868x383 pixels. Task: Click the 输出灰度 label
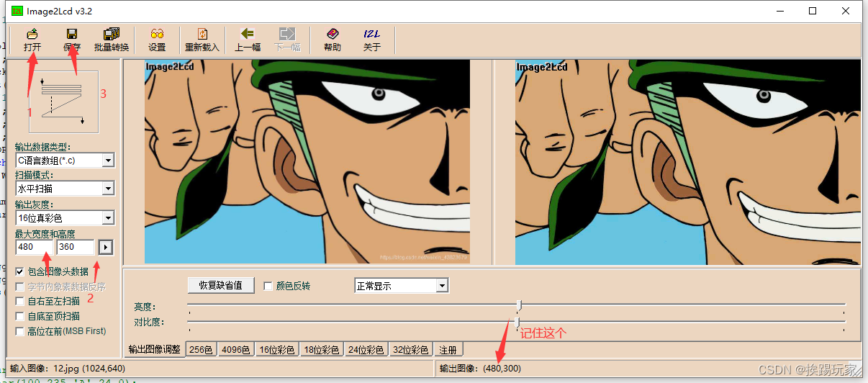35,204
